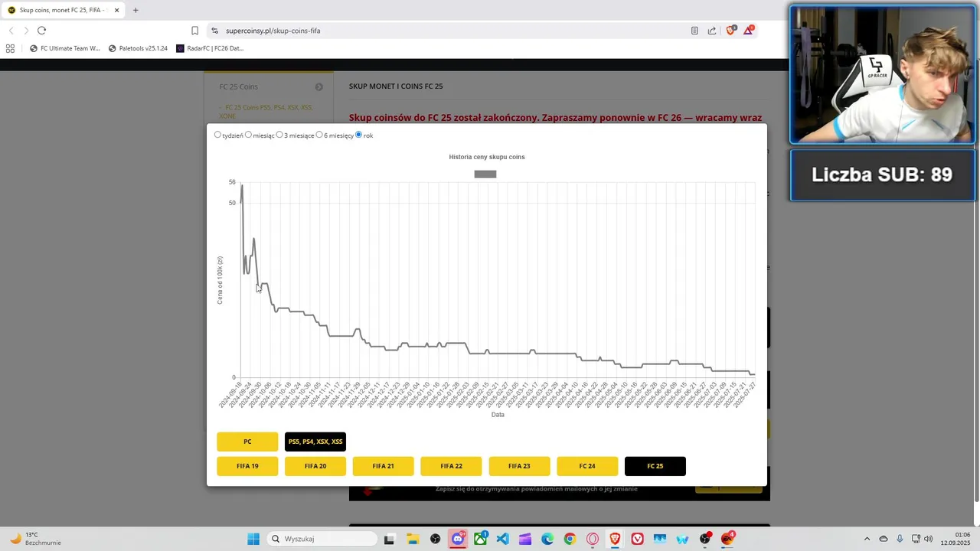Screen dimensions: 980x551
Task: Click the network tray icon
Action: click(x=916, y=539)
